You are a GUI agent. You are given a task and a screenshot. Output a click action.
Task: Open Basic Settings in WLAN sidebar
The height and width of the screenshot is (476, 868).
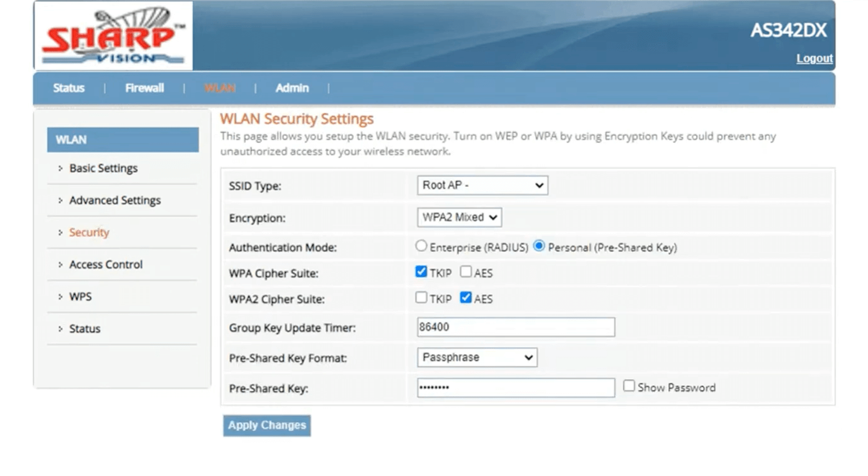coord(103,169)
